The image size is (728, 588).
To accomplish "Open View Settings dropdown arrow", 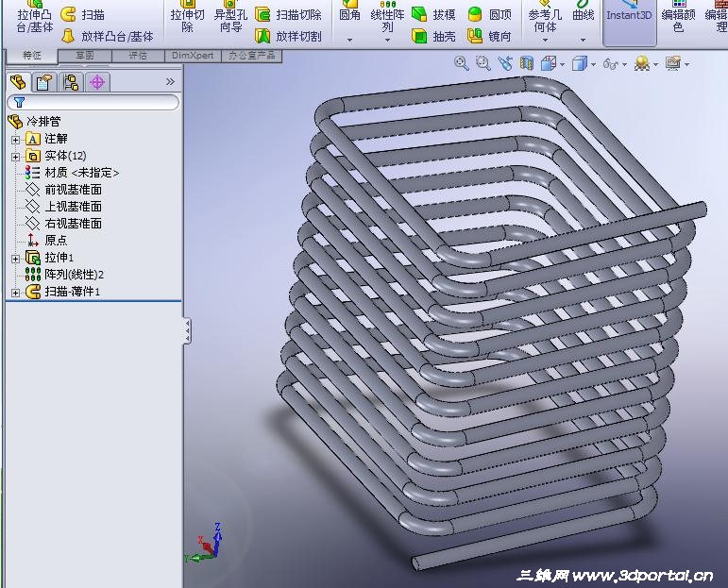I will 686,64.
